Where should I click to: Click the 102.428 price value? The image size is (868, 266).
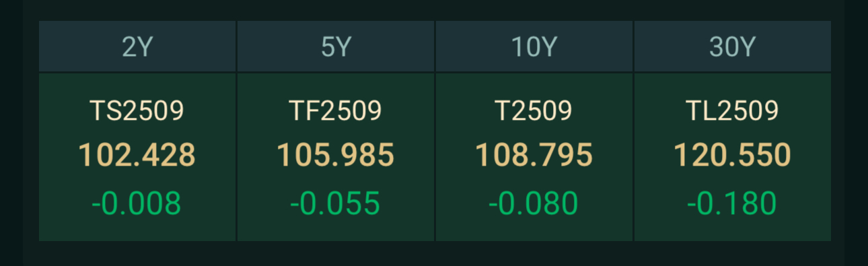137,156
